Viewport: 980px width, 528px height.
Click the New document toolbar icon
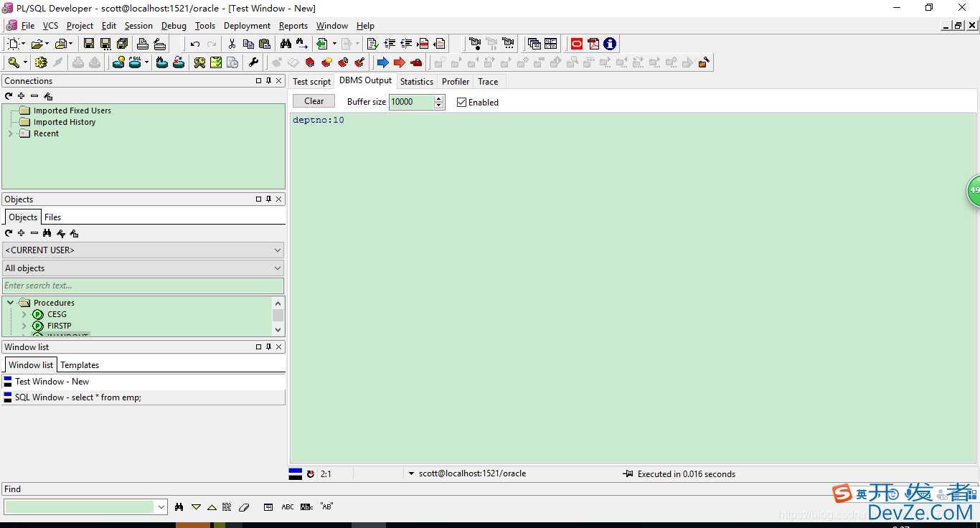14,44
